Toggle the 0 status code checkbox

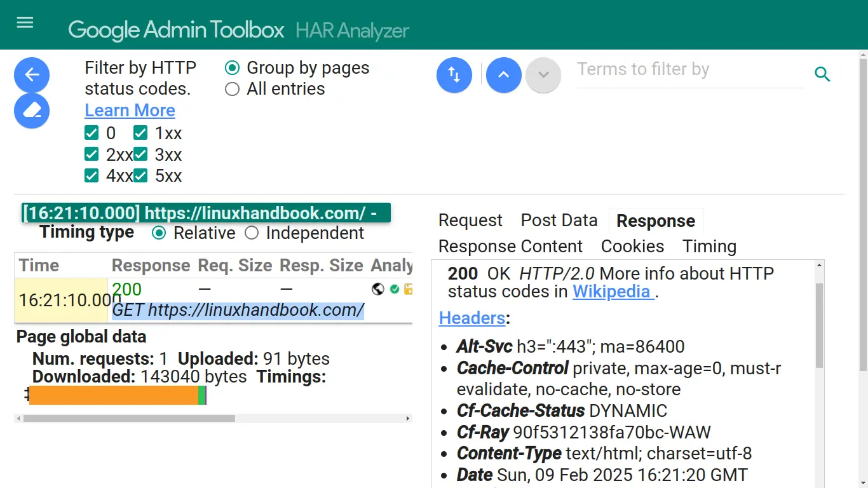pyautogui.click(x=92, y=133)
